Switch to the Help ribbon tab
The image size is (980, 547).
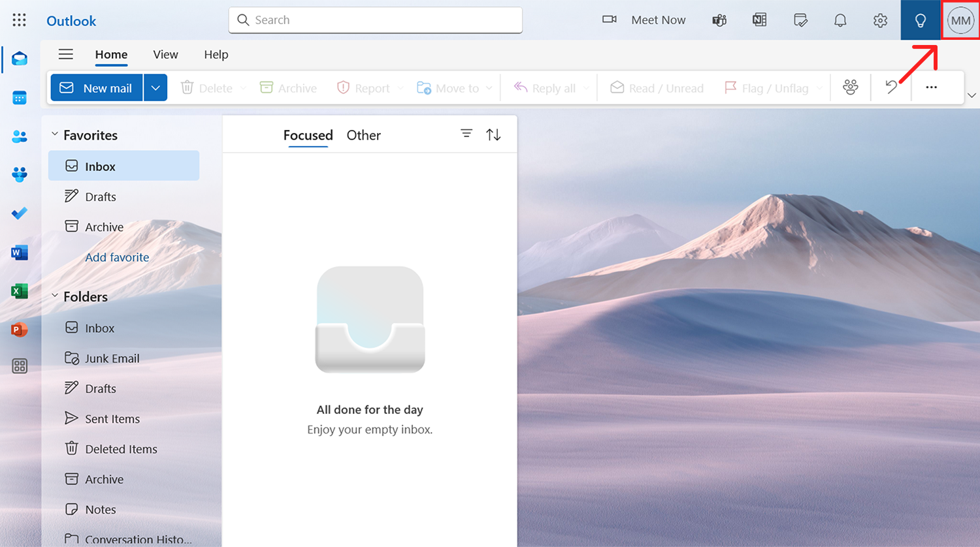click(216, 55)
